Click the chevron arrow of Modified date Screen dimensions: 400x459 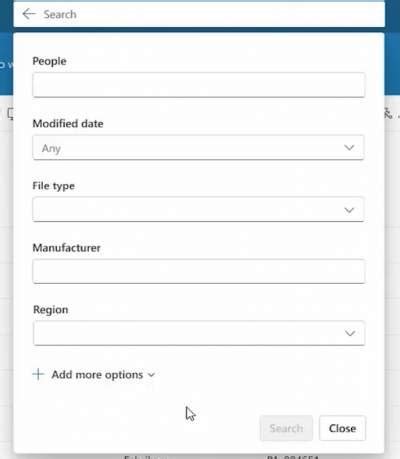click(349, 147)
